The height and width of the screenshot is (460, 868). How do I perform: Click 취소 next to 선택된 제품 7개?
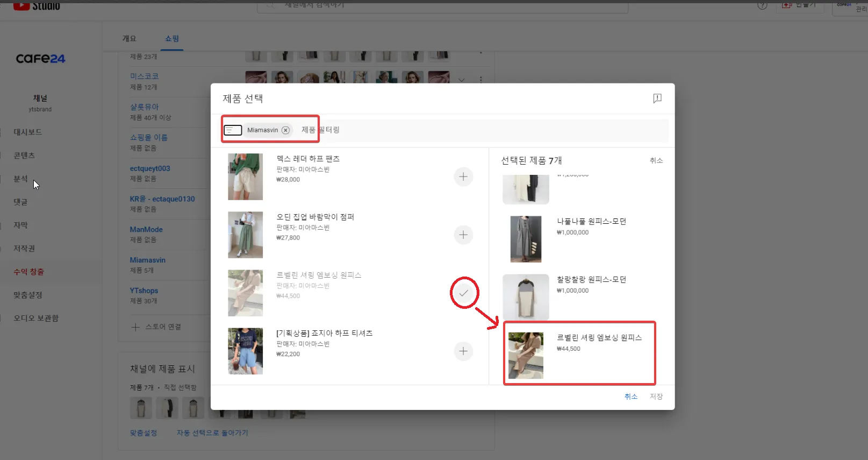(x=656, y=160)
